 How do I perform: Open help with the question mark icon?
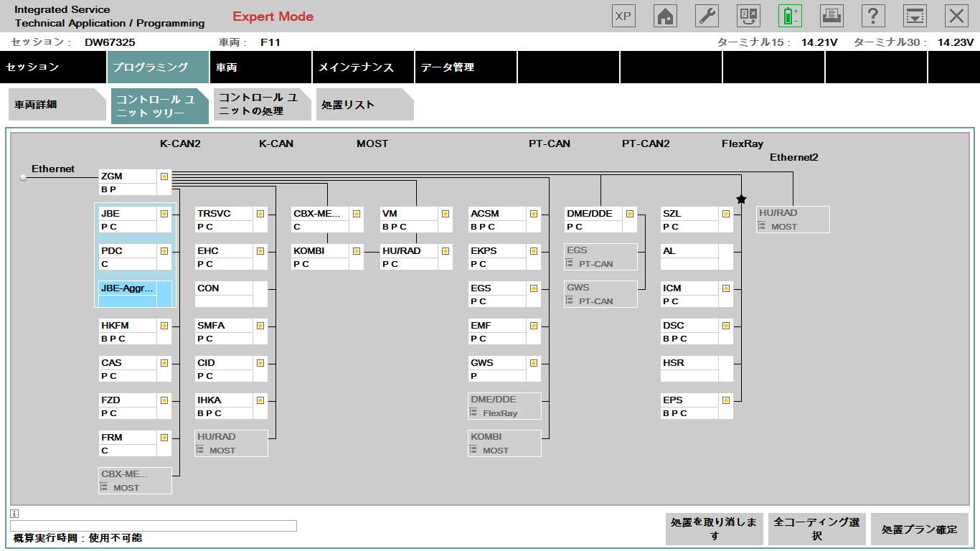pyautogui.click(x=873, y=16)
